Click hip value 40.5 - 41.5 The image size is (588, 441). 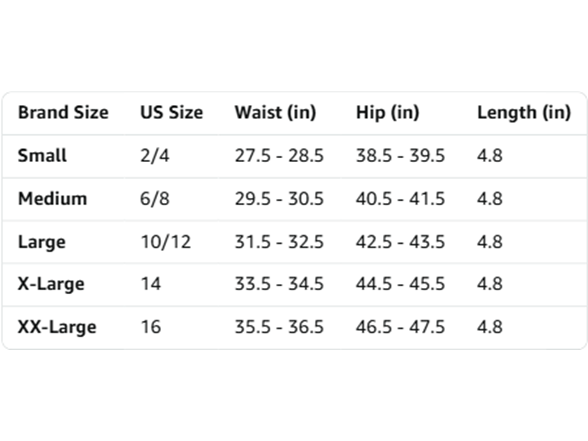400,198
